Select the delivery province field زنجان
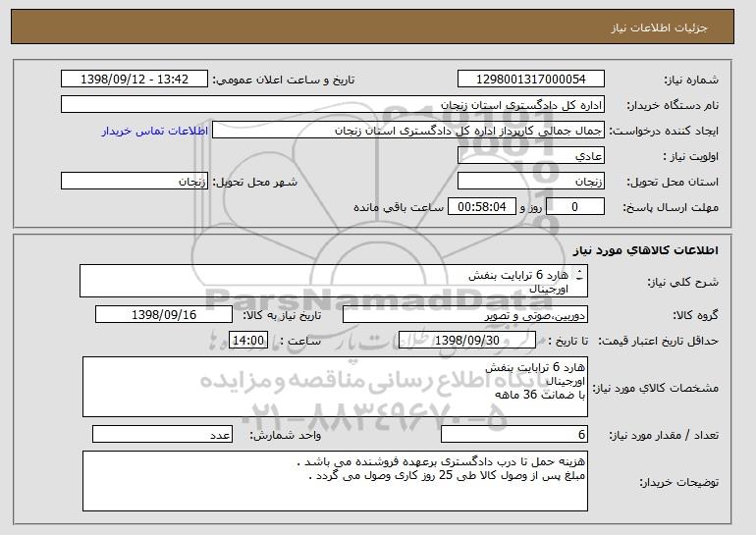 click(x=531, y=182)
